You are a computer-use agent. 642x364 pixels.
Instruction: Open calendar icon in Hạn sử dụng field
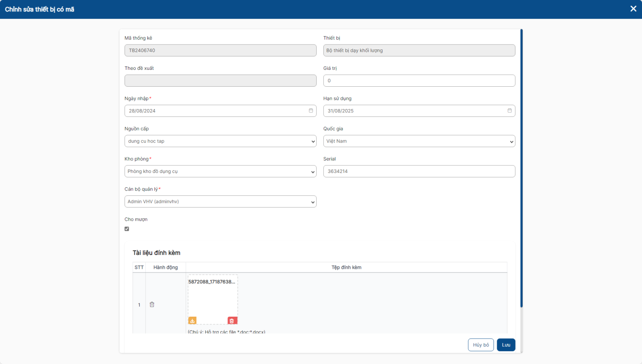(x=509, y=111)
